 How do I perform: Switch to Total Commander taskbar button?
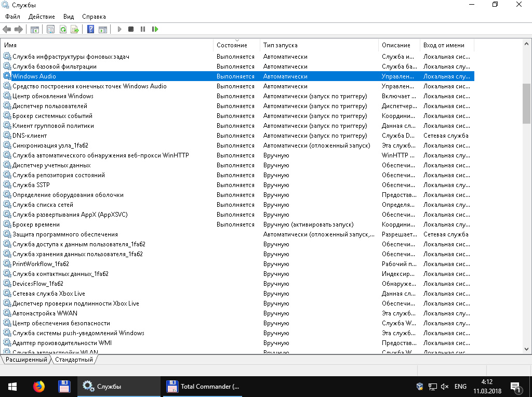tap(203, 387)
